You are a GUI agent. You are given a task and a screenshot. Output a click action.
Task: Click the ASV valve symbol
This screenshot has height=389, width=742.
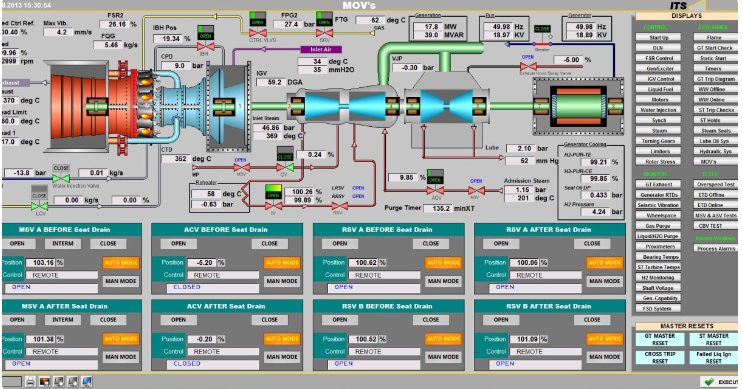point(476,190)
